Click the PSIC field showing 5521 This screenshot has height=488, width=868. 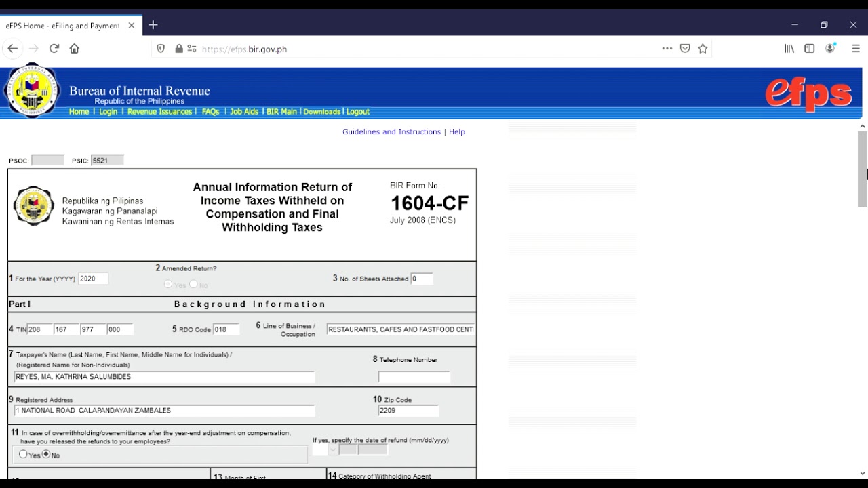coord(107,161)
